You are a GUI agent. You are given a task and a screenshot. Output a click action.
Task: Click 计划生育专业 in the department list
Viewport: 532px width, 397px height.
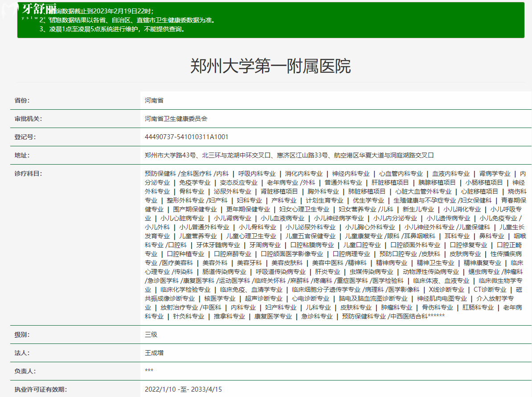click(324, 200)
